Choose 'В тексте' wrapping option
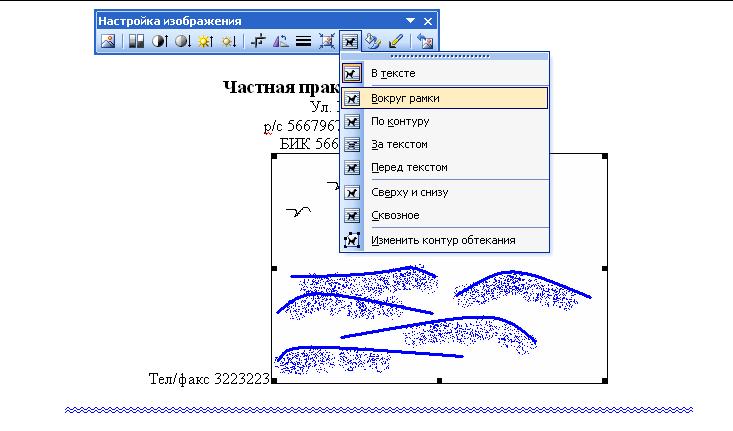 392,74
